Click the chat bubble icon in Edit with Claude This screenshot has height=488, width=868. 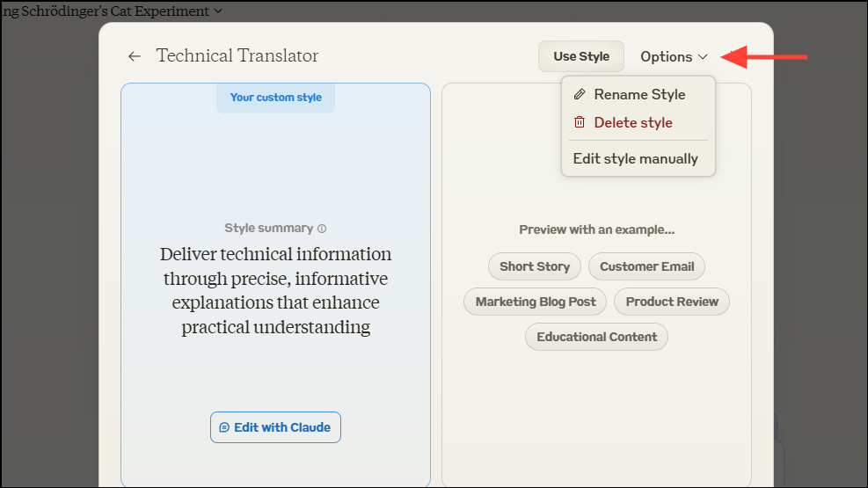coord(224,427)
